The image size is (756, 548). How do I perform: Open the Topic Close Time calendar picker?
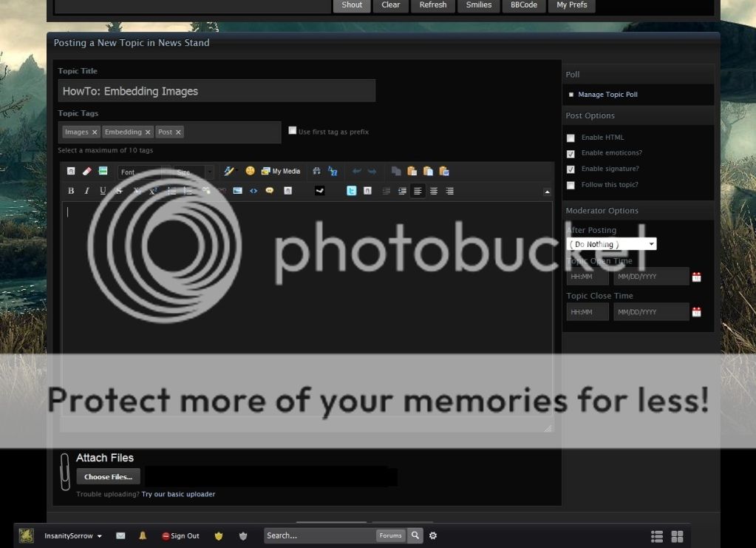(x=696, y=312)
